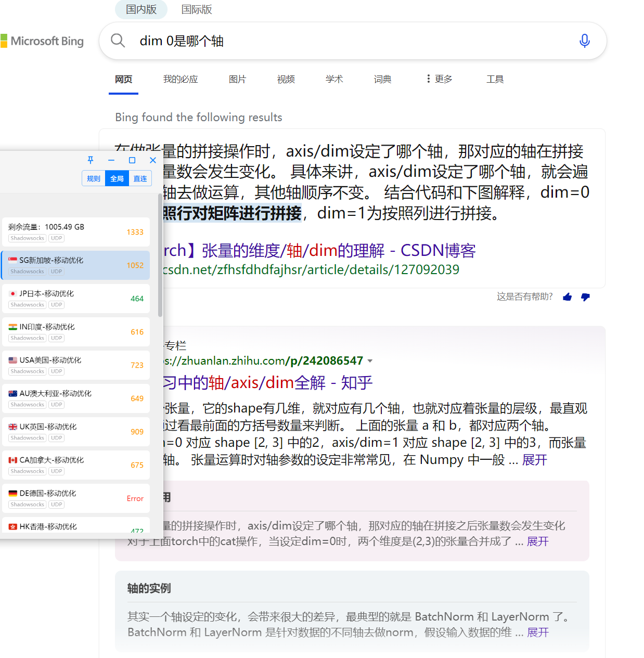Select HK香港-移动优化 server
The image size is (644, 658).
[76, 524]
